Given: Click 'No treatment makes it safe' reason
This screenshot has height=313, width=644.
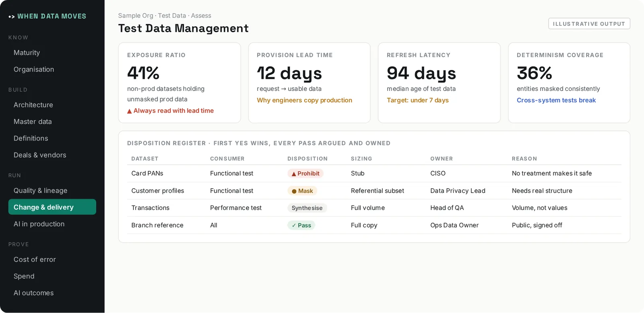Looking at the screenshot, I should pos(552,173).
